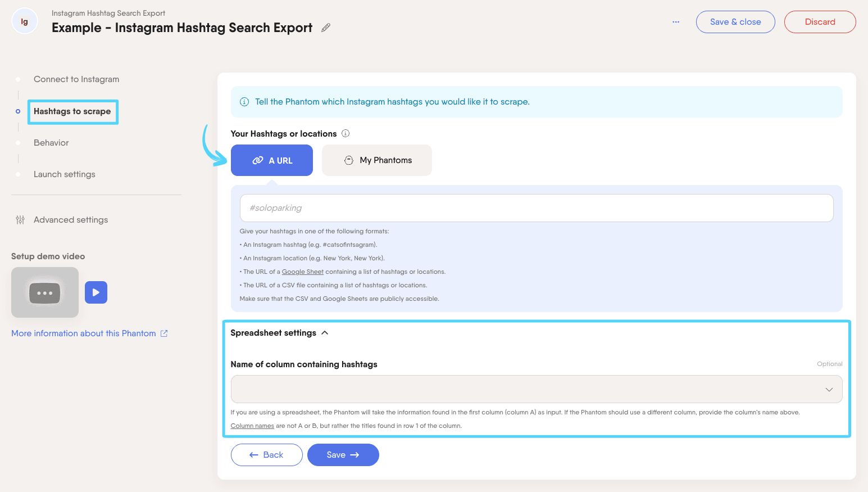Click the Ig Phantom logo avatar
Viewport: 868px width, 492px height.
click(24, 21)
